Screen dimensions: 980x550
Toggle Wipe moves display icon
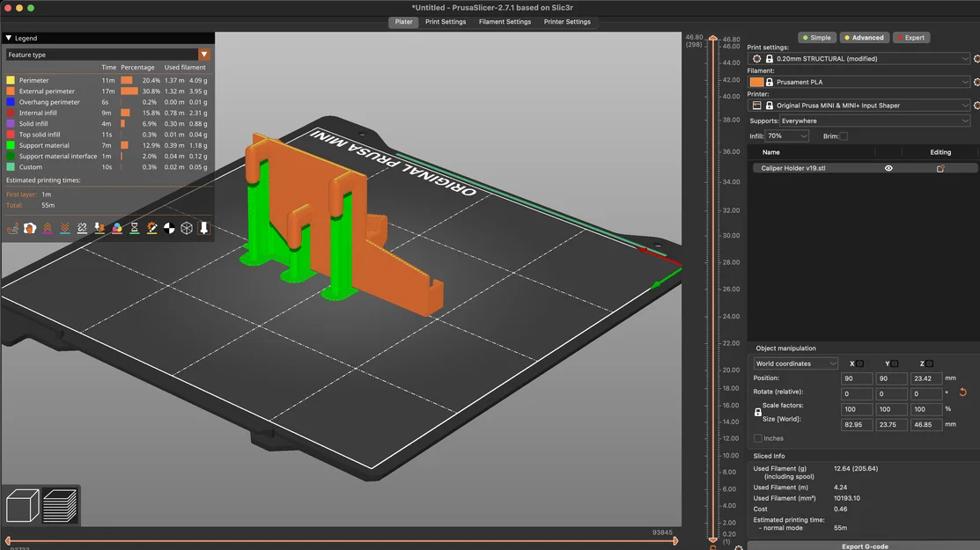(30, 229)
